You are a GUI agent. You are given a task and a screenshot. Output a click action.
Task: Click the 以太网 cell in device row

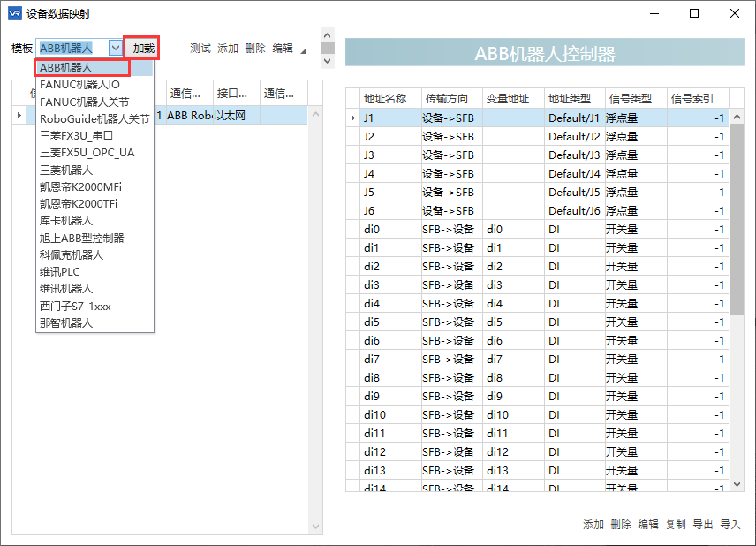click(237, 116)
